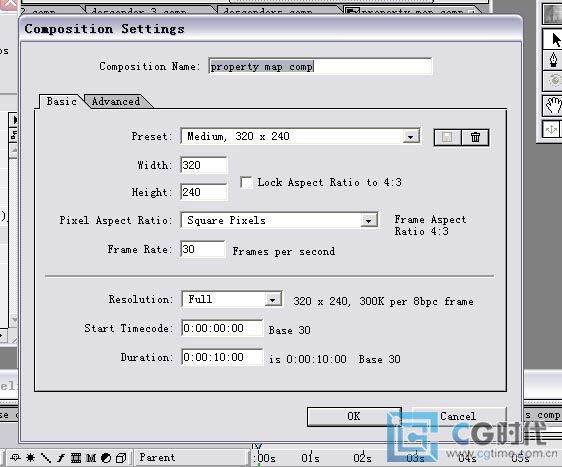Click the local axis mode icon

pyautogui.click(x=551, y=128)
